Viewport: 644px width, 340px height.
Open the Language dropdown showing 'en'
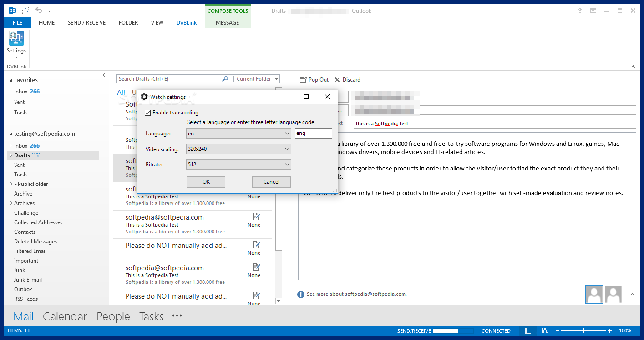238,134
